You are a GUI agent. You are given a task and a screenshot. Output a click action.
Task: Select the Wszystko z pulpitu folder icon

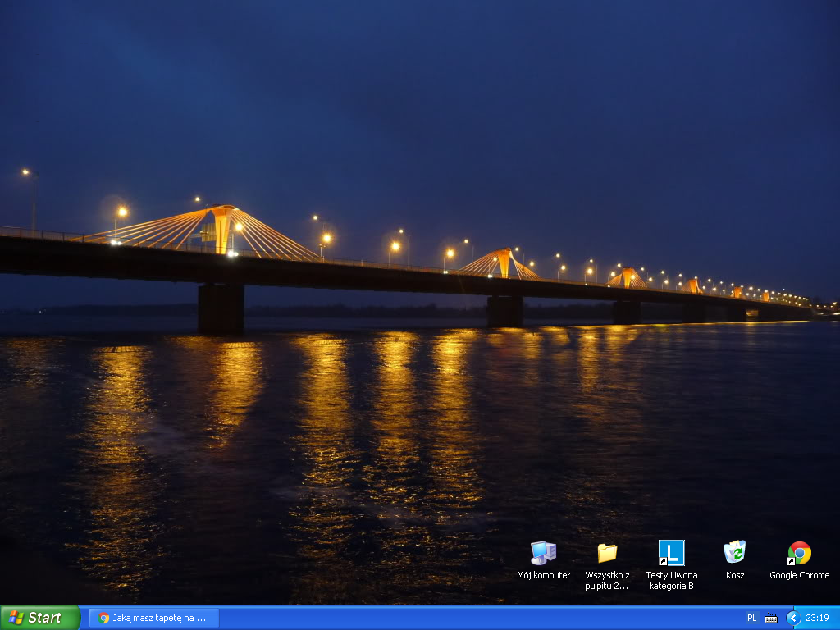point(607,553)
